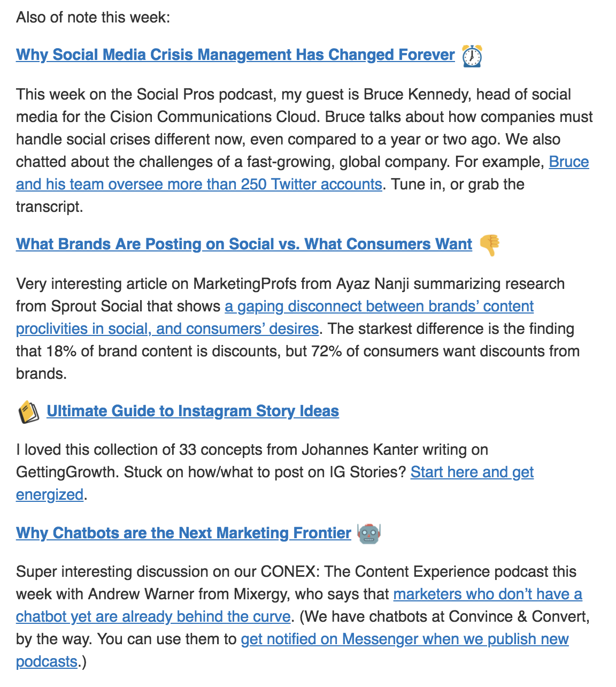Click 'chatbot yet are already behind the curve'
The height and width of the screenshot is (687, 616).
(153, 616)
